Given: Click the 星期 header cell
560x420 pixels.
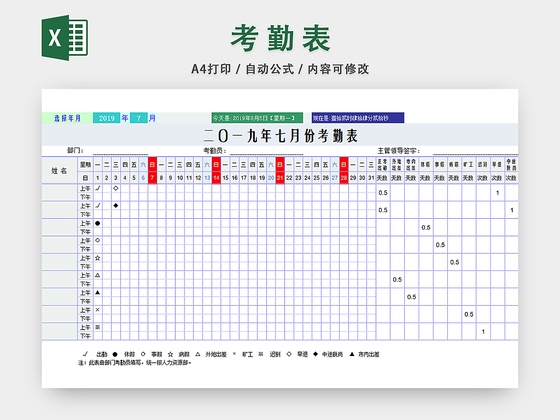Looking at the screenshot, I should click(x=85, y=165).
